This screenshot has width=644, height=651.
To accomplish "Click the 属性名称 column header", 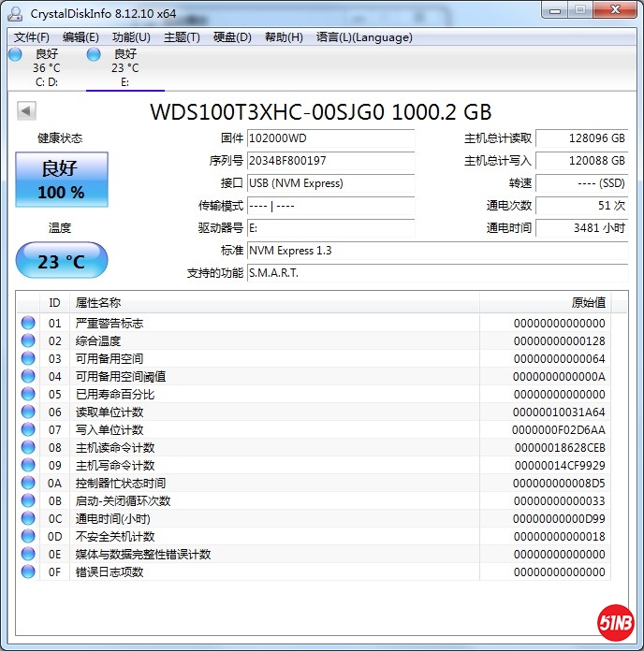I will pos(274,303).
